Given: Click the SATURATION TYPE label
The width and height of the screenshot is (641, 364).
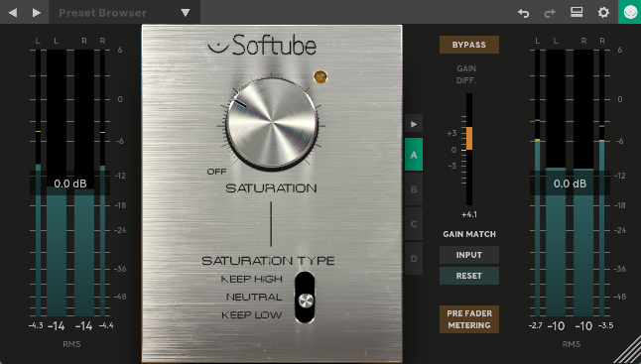Looking at the screenshot, I should click(268, 261).
